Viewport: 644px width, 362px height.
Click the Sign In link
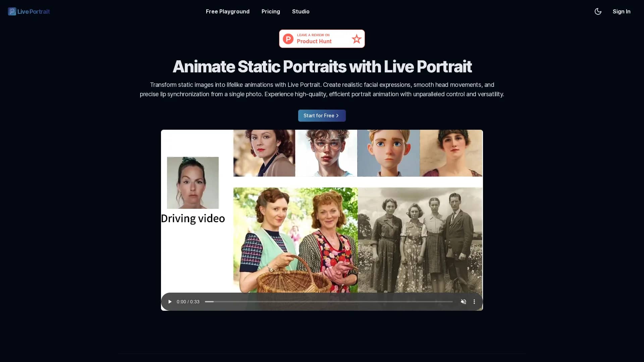click(x=622, y=11)
